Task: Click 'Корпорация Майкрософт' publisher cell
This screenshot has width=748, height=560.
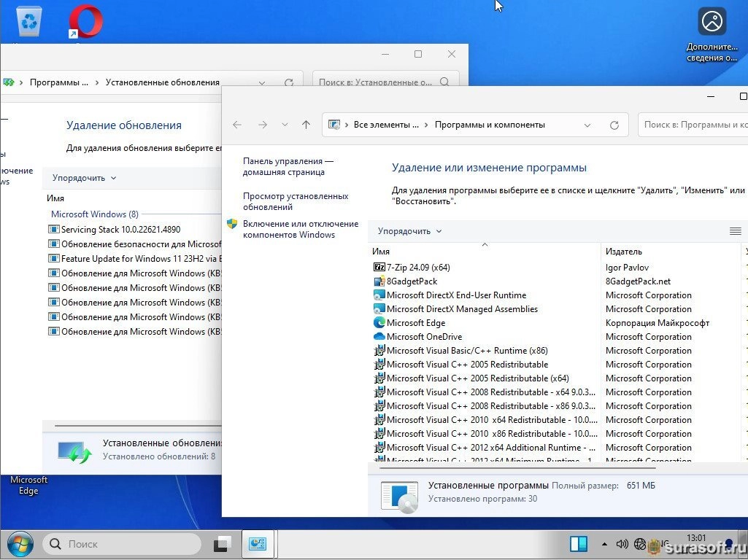Action: (658, 322)
